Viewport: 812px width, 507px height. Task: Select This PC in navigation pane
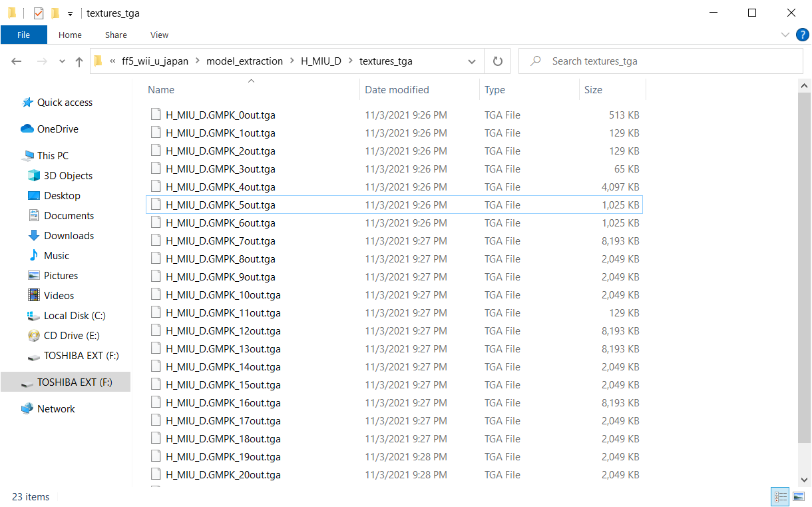tap(53, 156)
